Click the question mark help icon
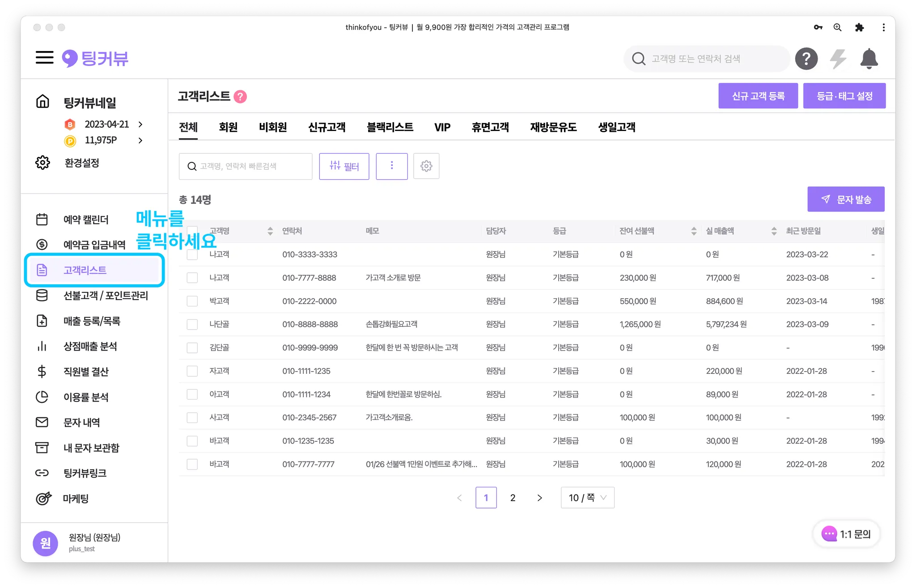 tap(806, 59)
